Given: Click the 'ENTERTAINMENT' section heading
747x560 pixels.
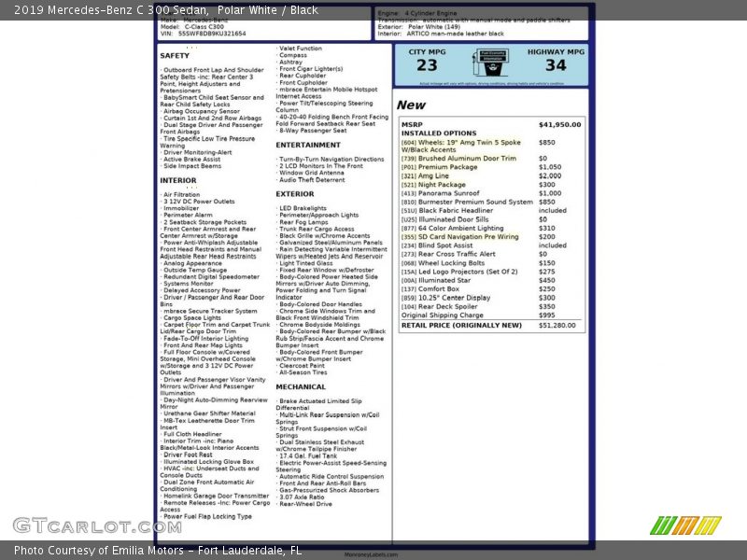Looking at the screenshot, I should coord(308,146).
